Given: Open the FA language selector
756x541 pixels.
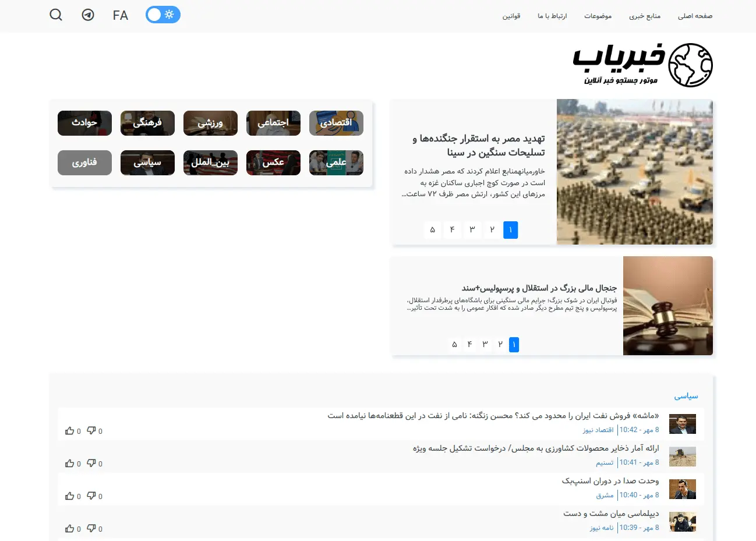Looking at the screenshot, I should [x=121, y=15].
